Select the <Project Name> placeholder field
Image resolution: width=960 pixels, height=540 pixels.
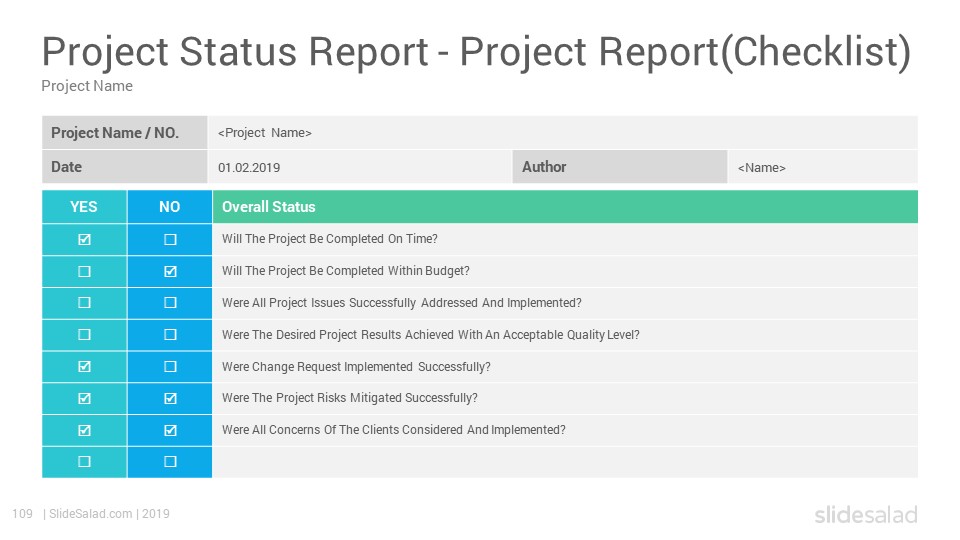(x=563, y=133)
